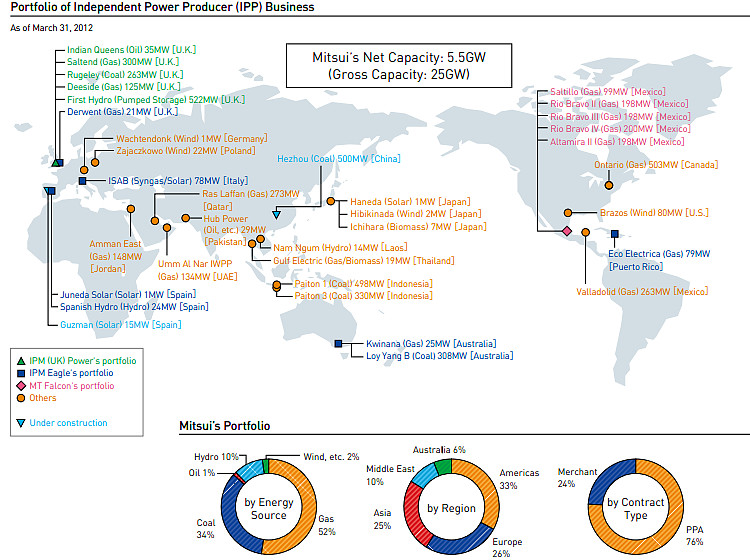
Task: Select the Mexico pink diamond marker
Action: (x=567, y=231)
